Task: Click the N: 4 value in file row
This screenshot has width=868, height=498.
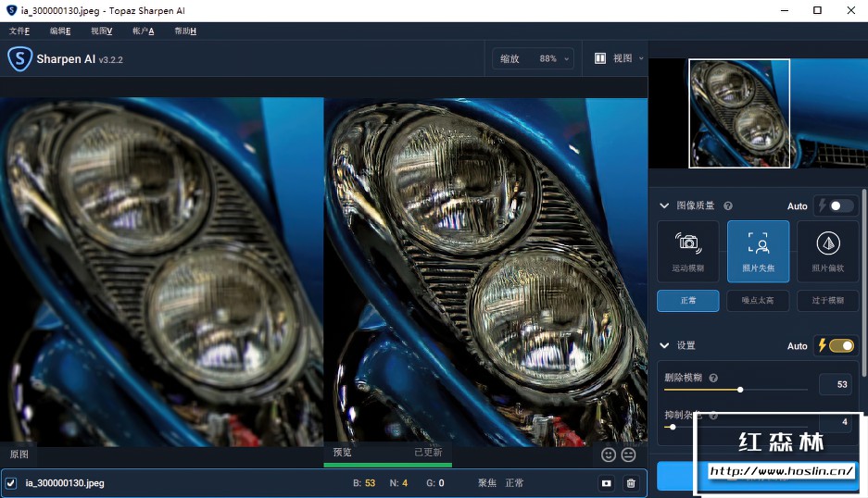Action: point(398,483)
